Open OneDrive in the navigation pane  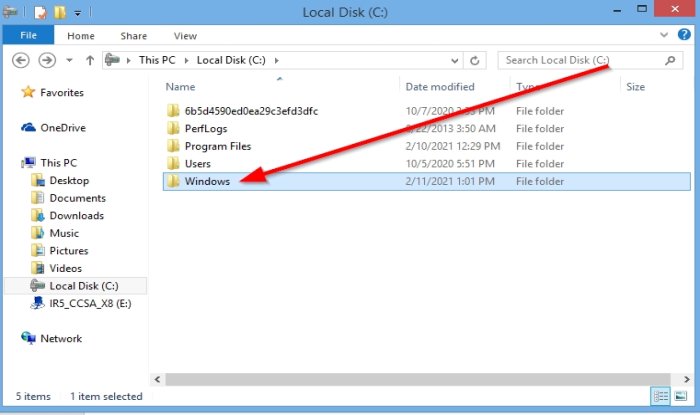coord(63,128)
